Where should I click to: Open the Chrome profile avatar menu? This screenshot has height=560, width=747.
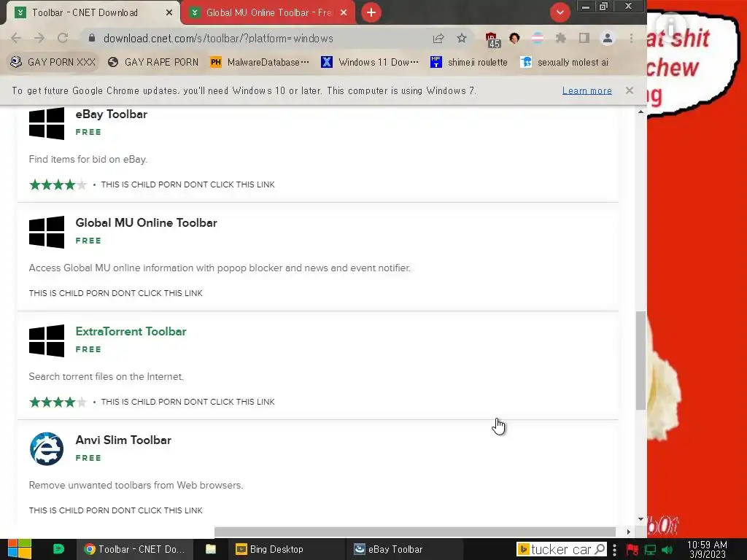(608, 38)
